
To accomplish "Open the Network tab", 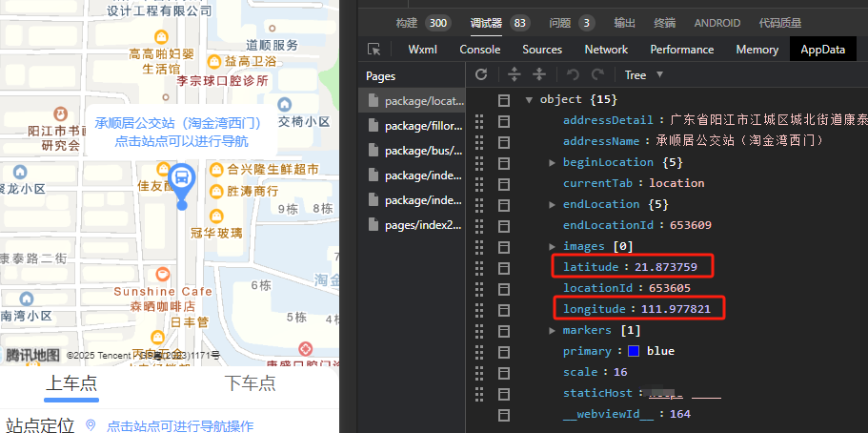I will click(x=606, y=50).
